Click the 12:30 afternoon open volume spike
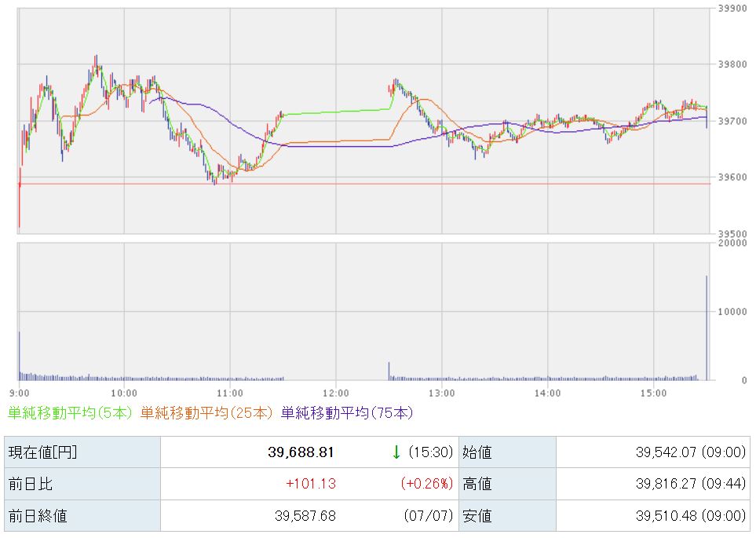Screen dimensions: 756x538 (389, 371)
